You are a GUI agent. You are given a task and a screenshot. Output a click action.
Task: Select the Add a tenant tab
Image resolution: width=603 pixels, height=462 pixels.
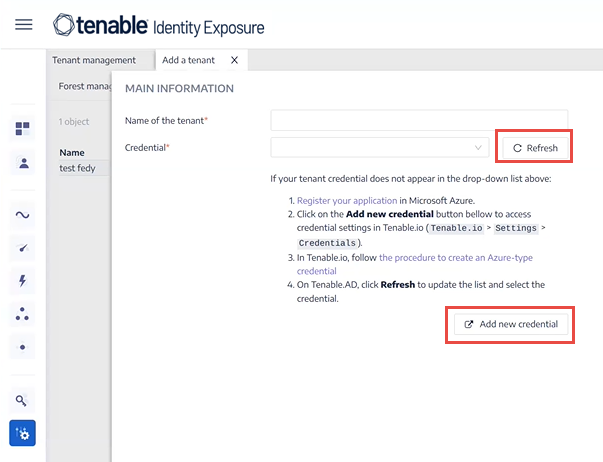point(188,60)
